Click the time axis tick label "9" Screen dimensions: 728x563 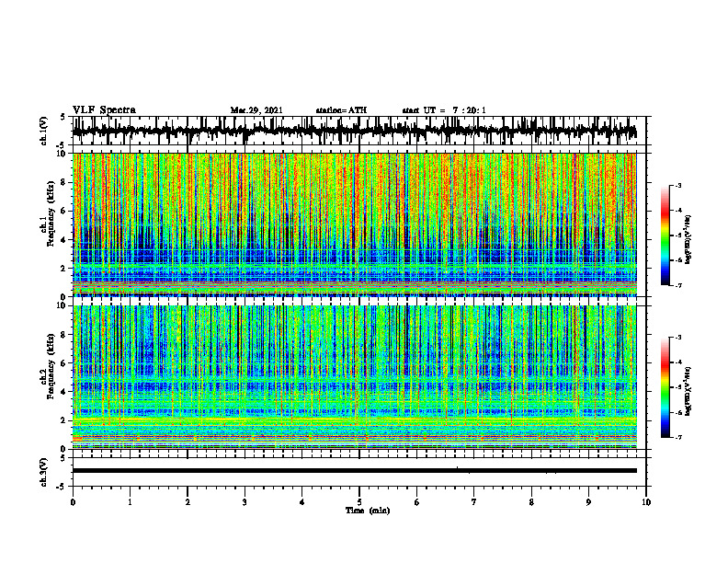tap(588, 502)
